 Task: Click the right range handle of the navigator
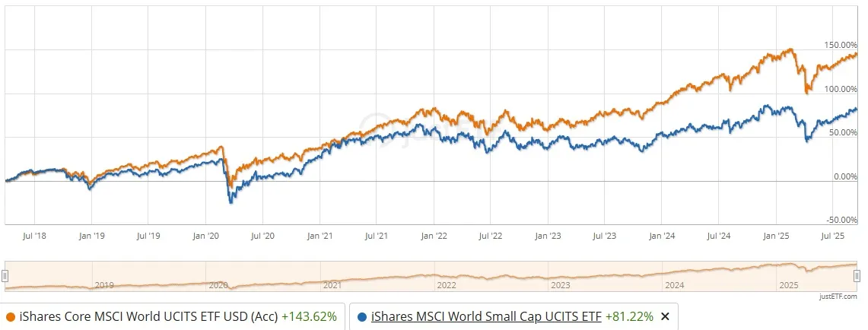(x=857, y=276)
